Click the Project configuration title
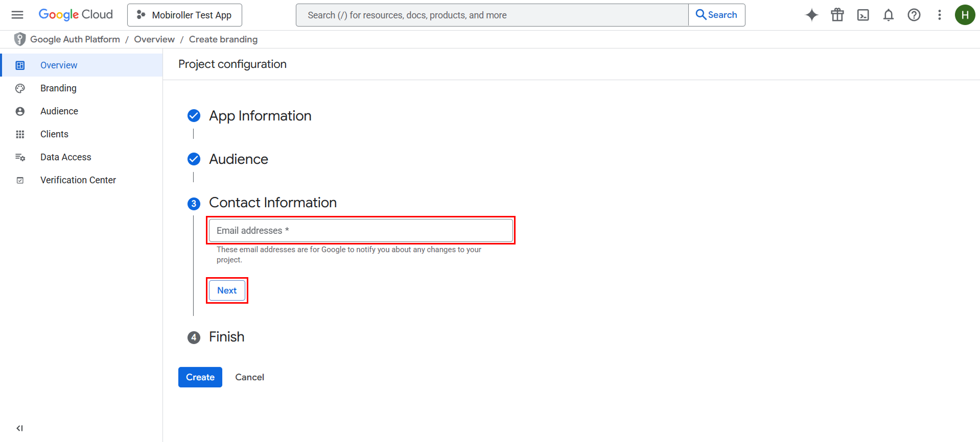 (x=232, y=64)
